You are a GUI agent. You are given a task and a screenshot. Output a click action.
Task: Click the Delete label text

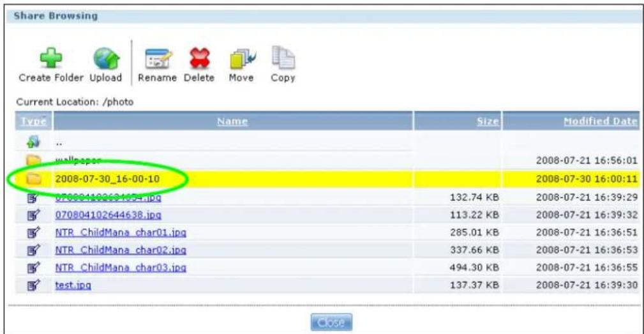pyautogui.click(x=199, y=78)
